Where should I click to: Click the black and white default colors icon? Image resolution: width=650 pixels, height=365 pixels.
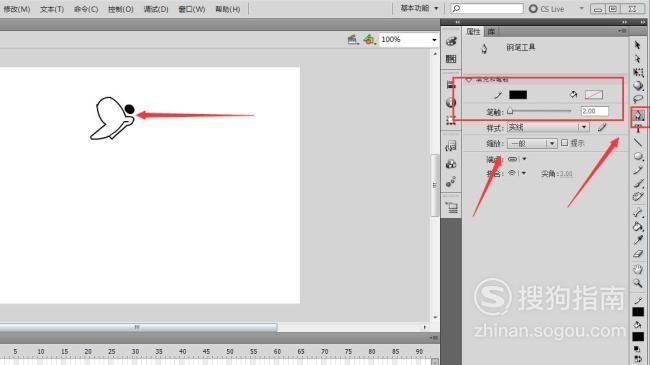point(637,350)
